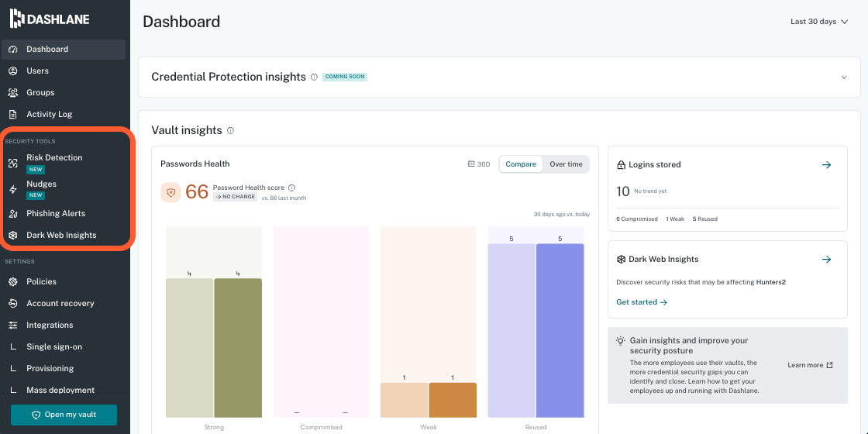Click the Groups people icon

[14, 92]
